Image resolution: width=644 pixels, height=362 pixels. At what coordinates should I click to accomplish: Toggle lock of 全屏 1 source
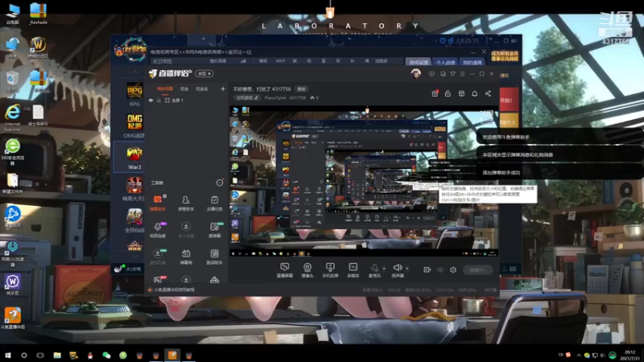(x=159, y=100)
